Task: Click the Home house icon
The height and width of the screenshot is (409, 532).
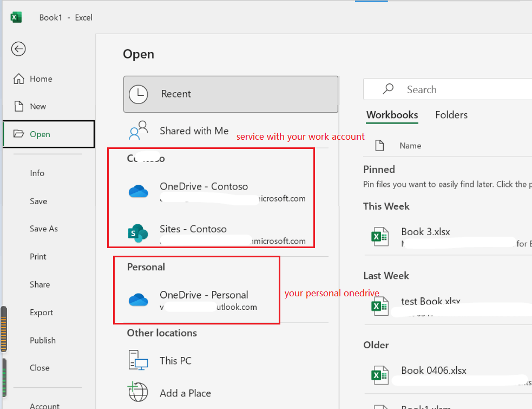Action: [18, 79]
